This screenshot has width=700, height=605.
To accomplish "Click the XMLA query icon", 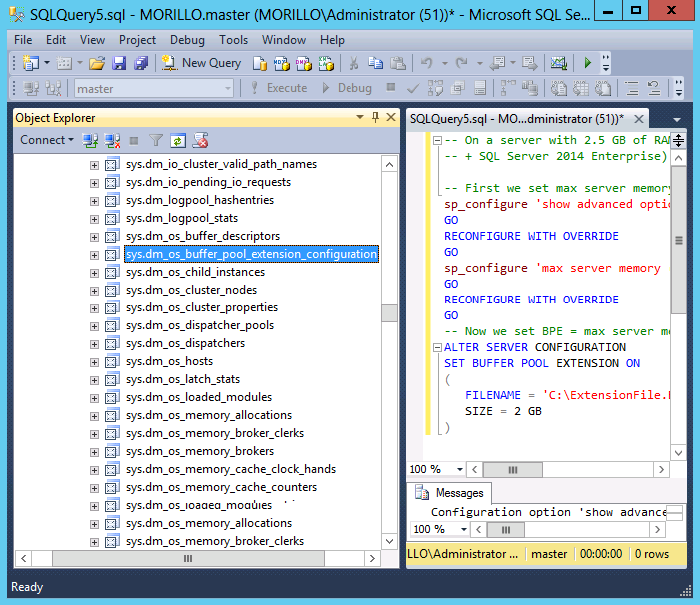I will click(x=326, y=63).
